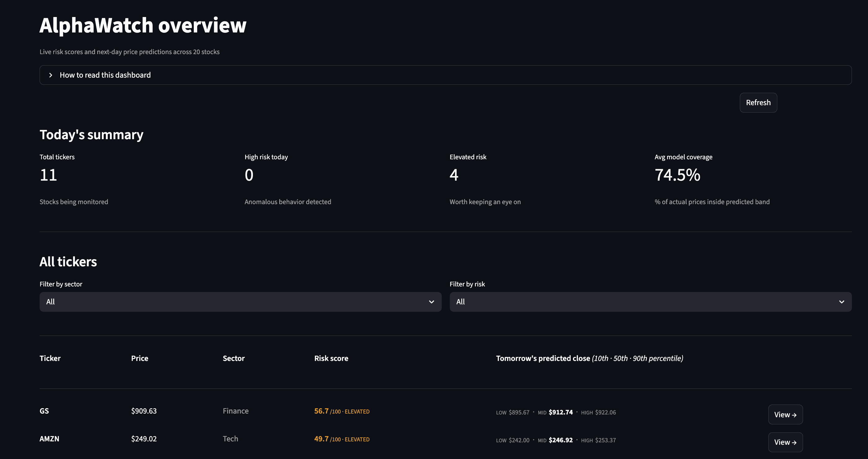
Task: Open the Filter by risk dropdown
Action: coord(650,302)
